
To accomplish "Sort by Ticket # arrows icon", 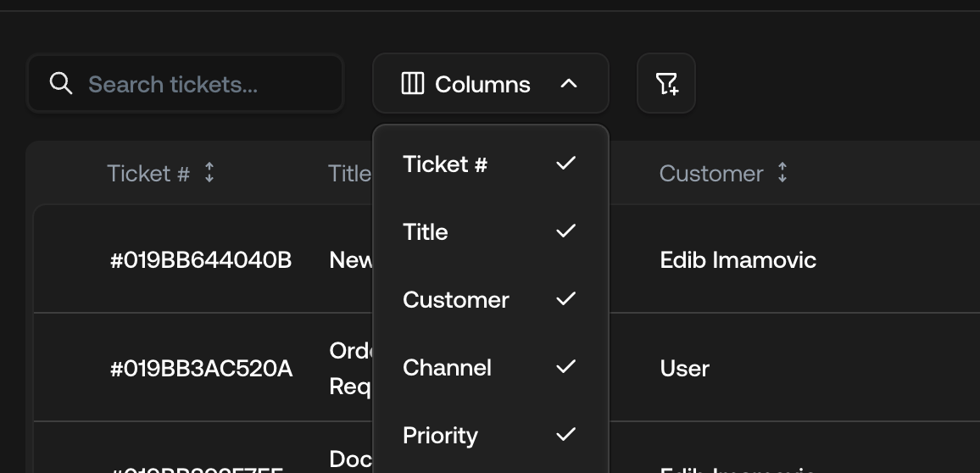I will (x=209, y=172).
